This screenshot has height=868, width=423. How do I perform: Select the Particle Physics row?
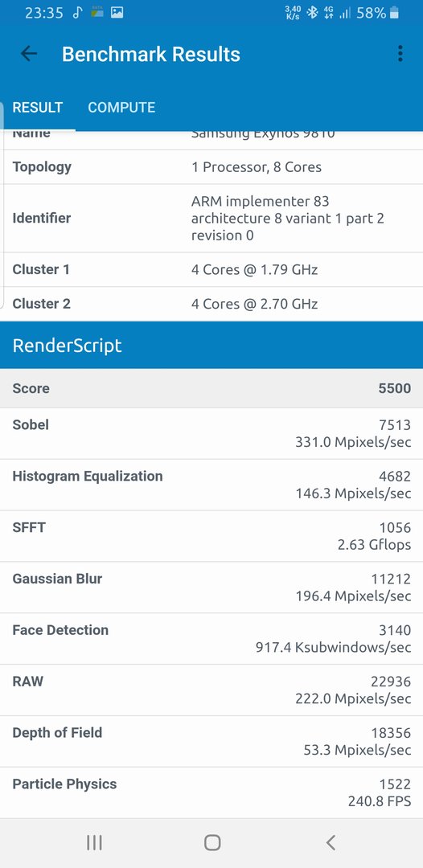pyautogui.click(x=211, y=792)
